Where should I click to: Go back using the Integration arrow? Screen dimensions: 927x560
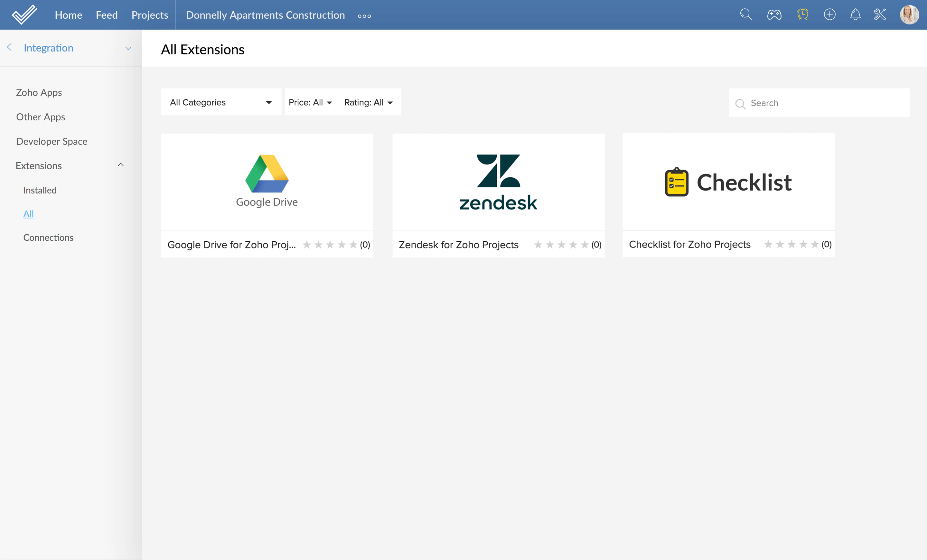(12, 47)
